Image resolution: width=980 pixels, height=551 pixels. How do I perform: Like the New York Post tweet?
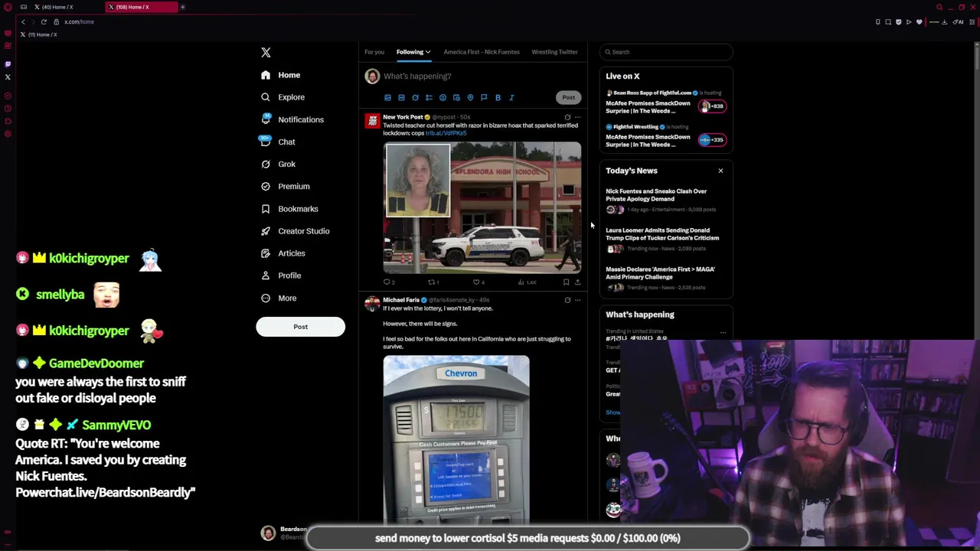click(x=478, y=282)
